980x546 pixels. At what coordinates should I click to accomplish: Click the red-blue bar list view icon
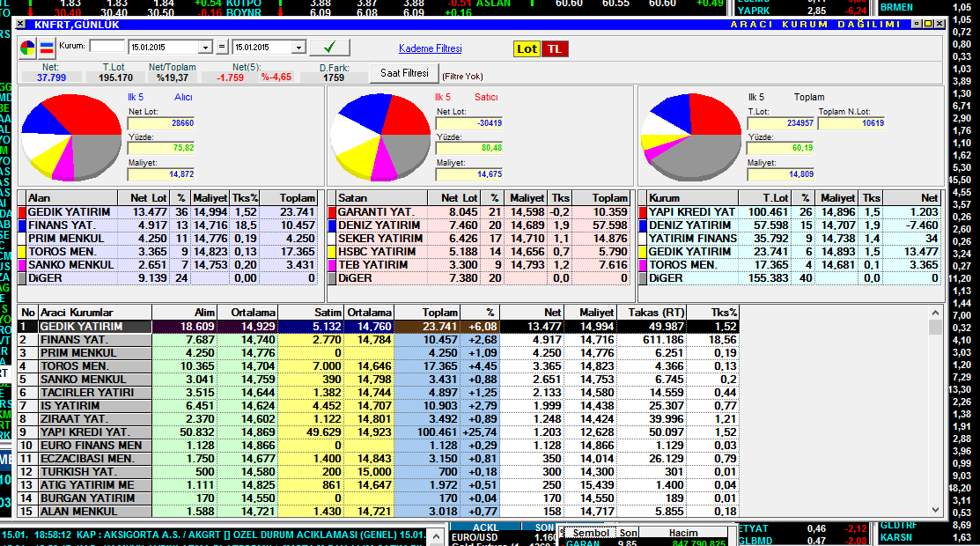47,47
